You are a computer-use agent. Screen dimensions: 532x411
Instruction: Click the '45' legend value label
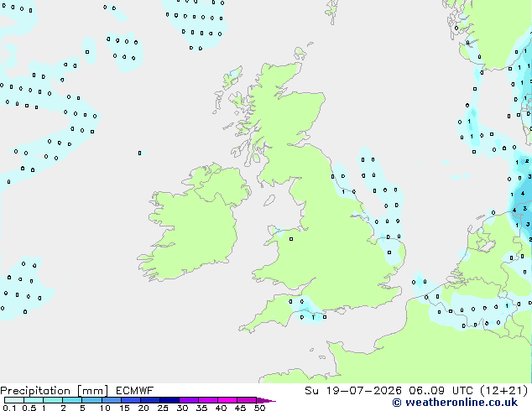point(240,408)
